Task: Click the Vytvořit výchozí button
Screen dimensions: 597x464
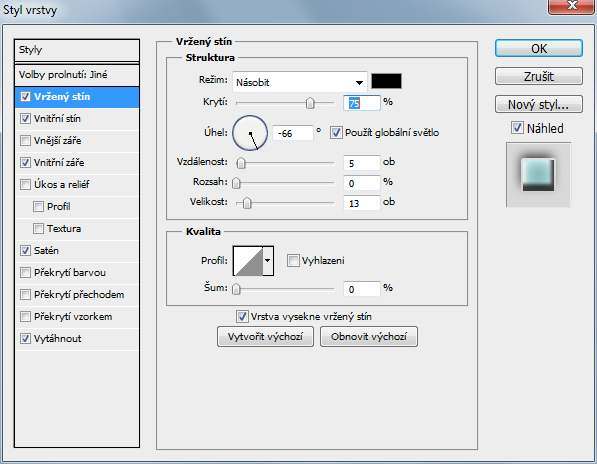Action: tap(265, 337)
